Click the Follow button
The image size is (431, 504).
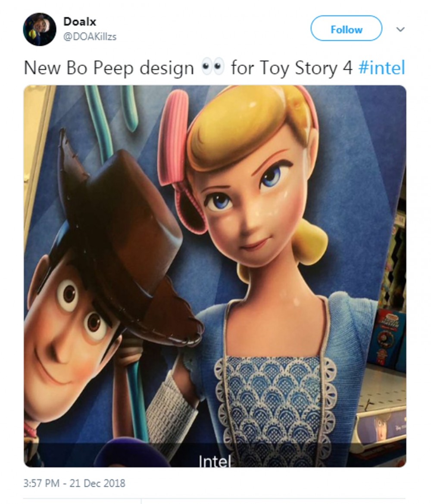tap(346, 29)
